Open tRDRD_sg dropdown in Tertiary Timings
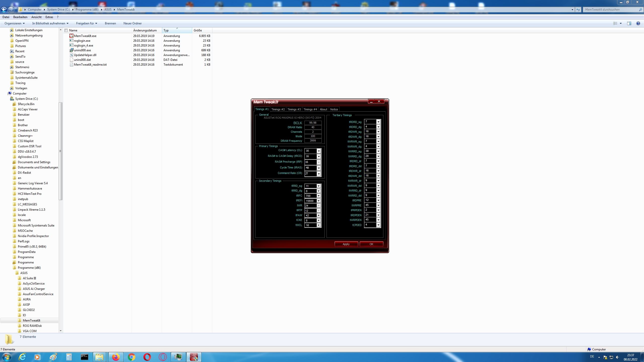Viewport: 644px width, 362px height. [378, 122]
